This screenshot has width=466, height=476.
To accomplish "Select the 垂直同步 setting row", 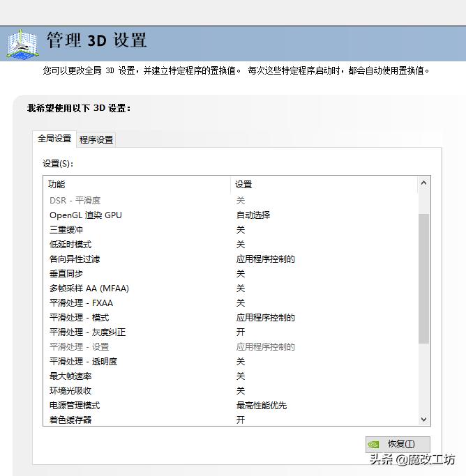I will click(x=231, y=273).
